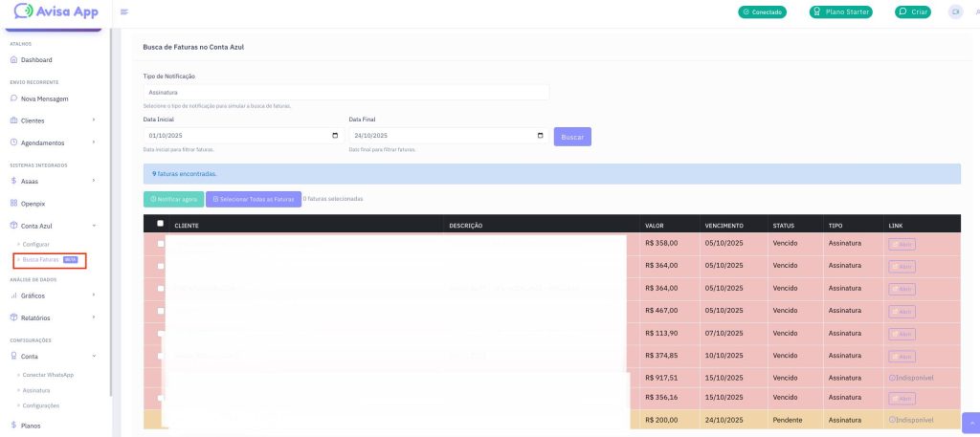Check the checkbox for the R$ 467,00 invoice
Image resolution: width=980 pixels, height=437 pixels.
point(160,310)
